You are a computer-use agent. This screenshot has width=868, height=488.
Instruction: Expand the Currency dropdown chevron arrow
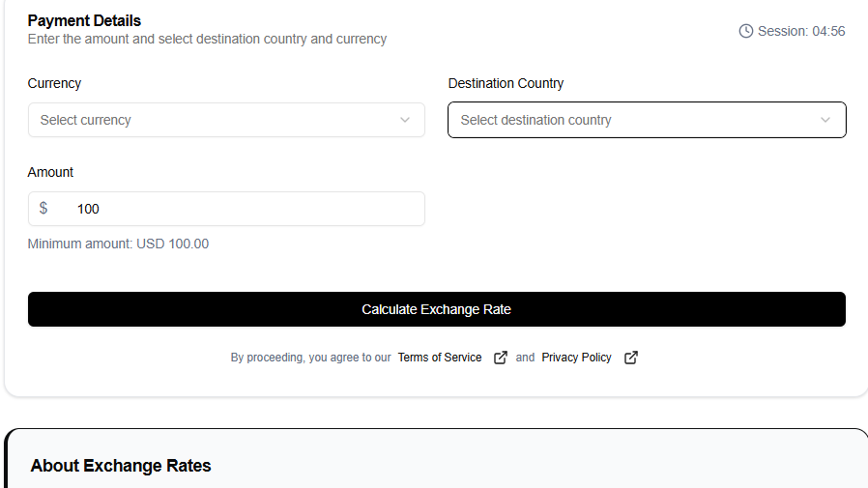[x=405, y=120]
